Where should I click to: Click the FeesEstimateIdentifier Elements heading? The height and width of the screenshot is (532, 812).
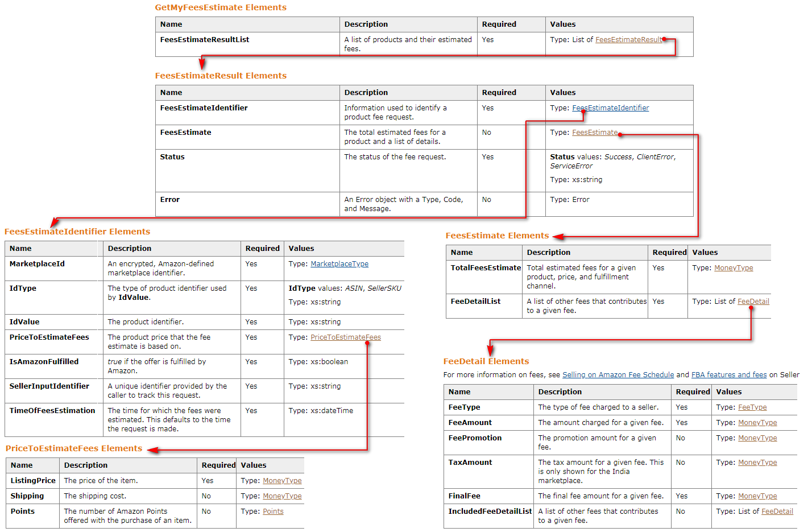point(77,232)
